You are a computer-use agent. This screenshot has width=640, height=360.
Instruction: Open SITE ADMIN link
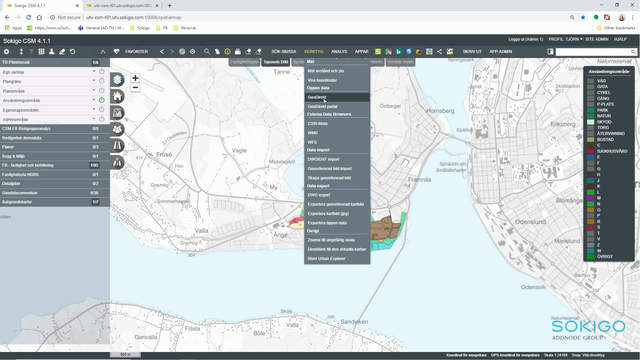click(597, 39)
